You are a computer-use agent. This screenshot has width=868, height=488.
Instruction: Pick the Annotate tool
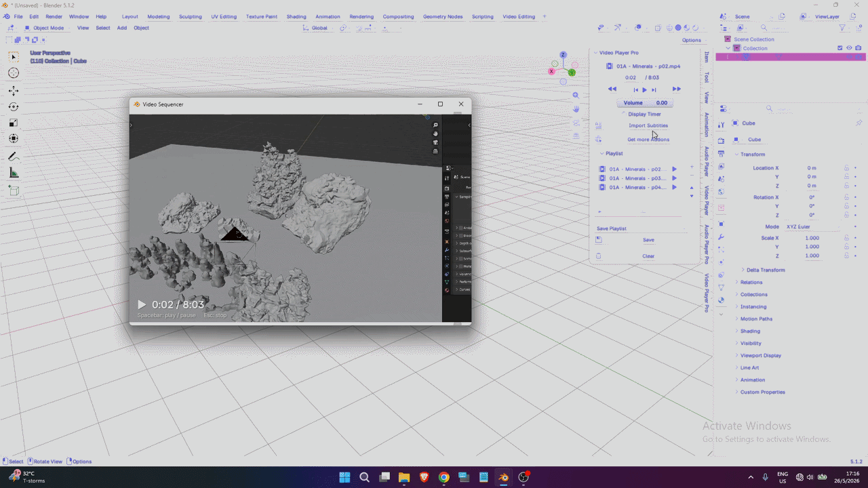[x=14, y=157]
